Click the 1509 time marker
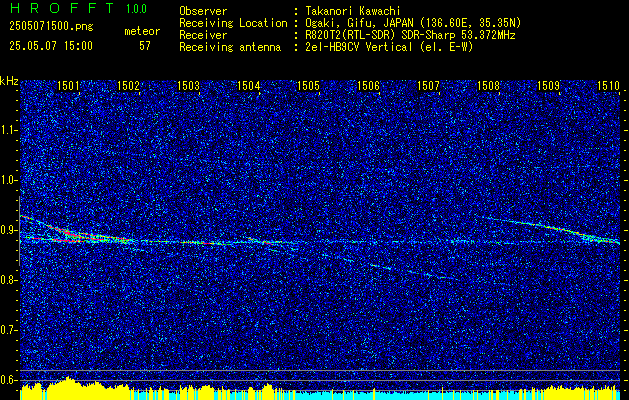 tap(548, 86)
